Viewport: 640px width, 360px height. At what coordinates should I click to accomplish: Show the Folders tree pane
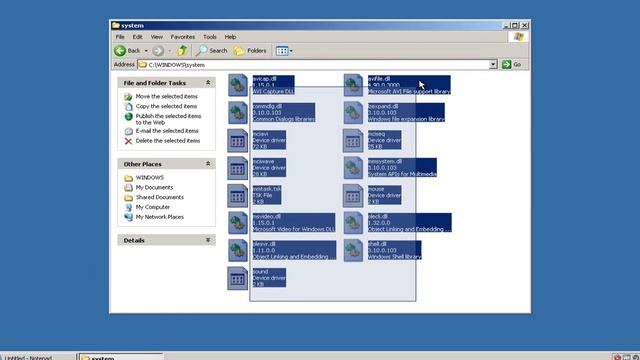[250, 51]
